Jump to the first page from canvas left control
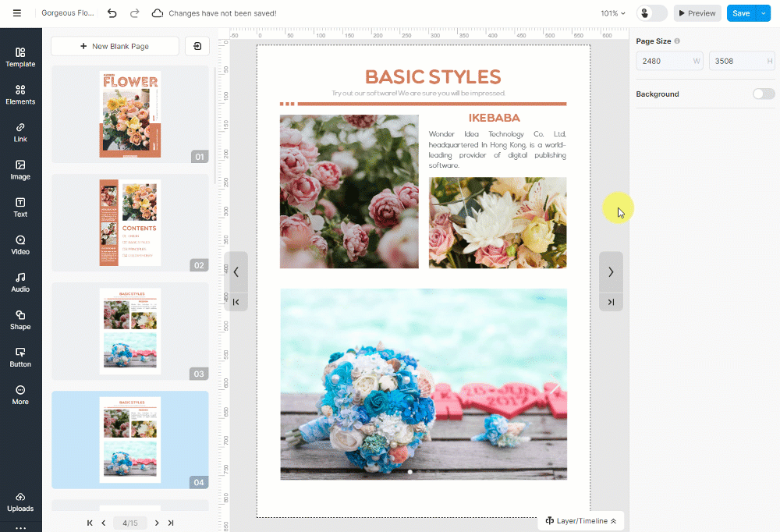The image size is (780, 532). point(236,302)
